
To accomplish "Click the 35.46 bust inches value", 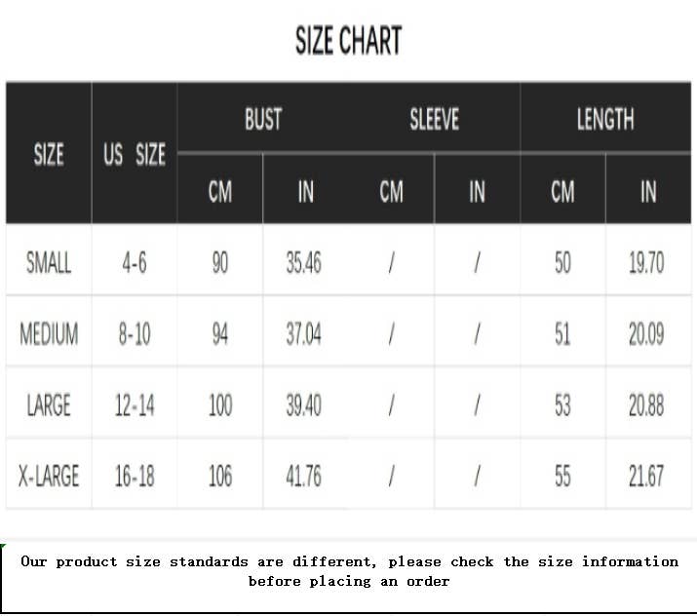I will click(303, 262).
